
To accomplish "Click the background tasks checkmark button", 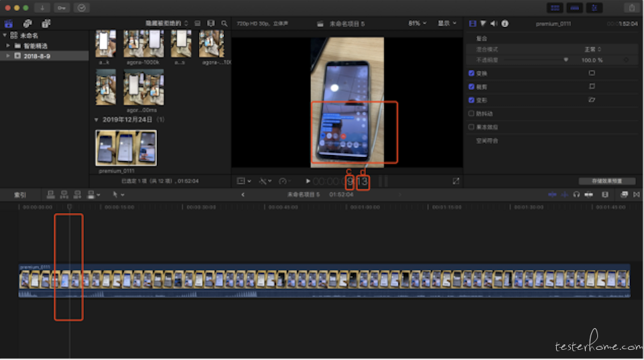I will pos(81,8).
